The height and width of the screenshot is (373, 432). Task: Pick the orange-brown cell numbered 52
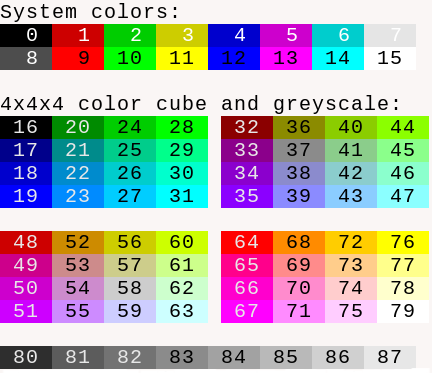[78, 242]
